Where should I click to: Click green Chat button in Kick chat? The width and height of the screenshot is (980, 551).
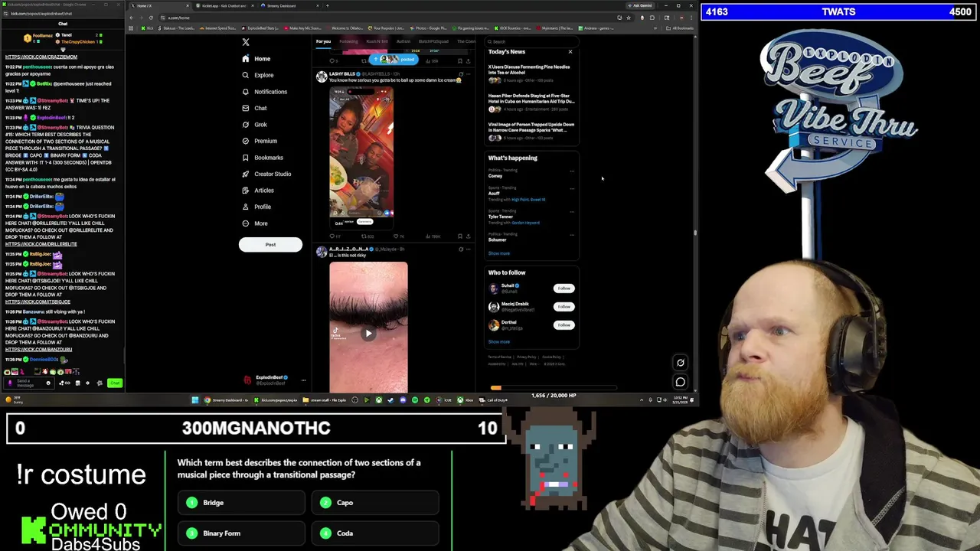point(114,383)
